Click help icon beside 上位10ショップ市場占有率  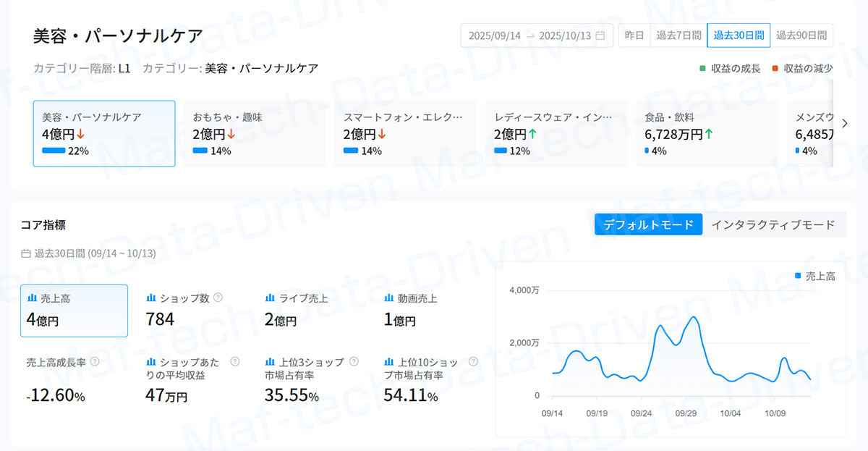coord(473,361)
